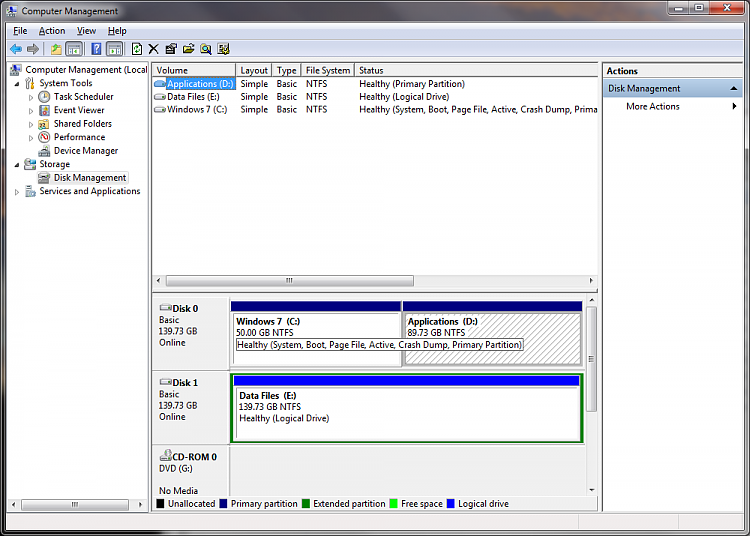Collapse the Disk Management actions section
The height and width of the screenshot is (536, 750).
click(x=733, y=88)
